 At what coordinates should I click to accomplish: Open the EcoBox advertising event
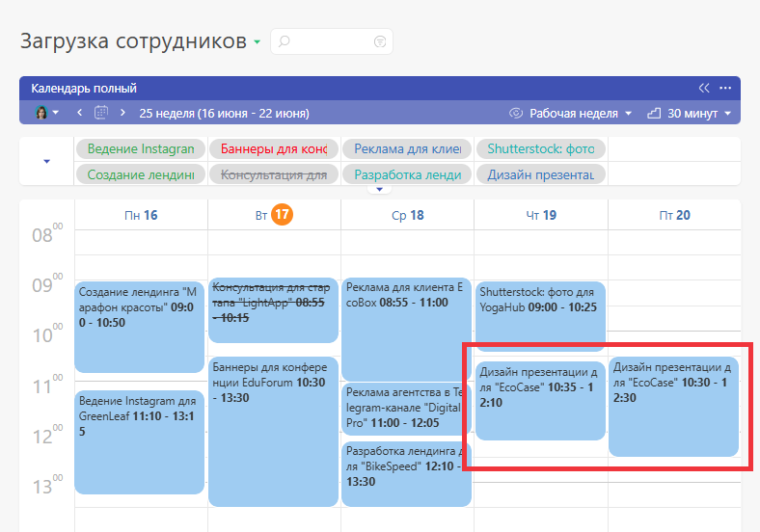point(407,330)
